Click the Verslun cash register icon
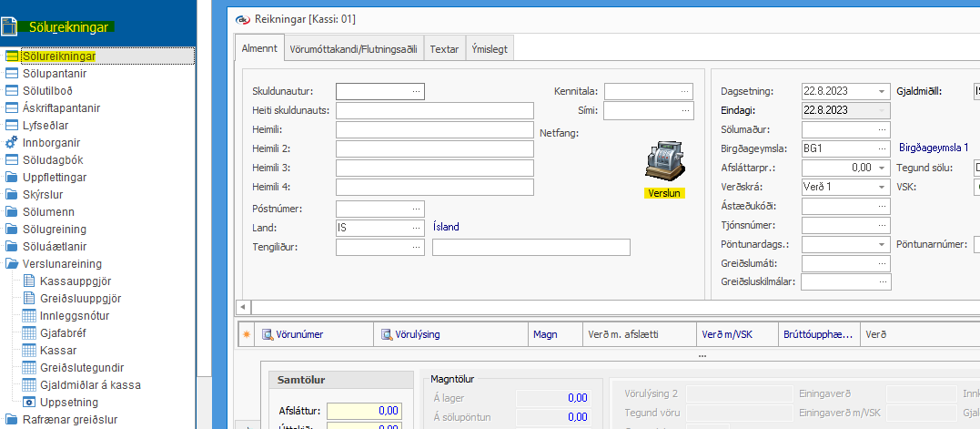Image resolution: width=980 pixels, height=429 pixels. coord(663,162)
